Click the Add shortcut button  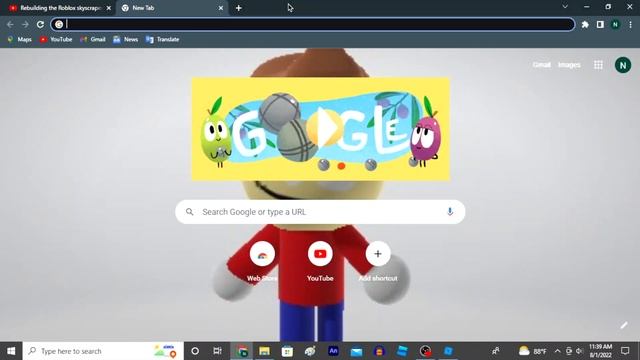coord(378,261)
